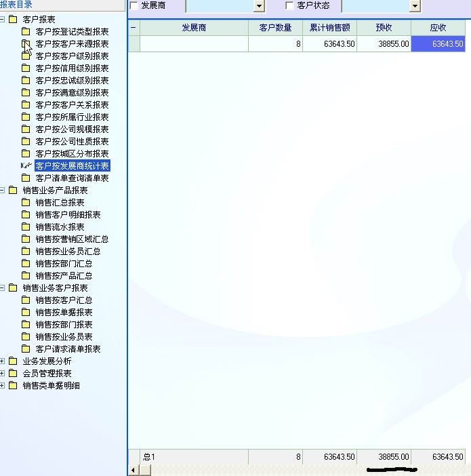Click folder icon beside 销售汇总报表

pos(26,203)
